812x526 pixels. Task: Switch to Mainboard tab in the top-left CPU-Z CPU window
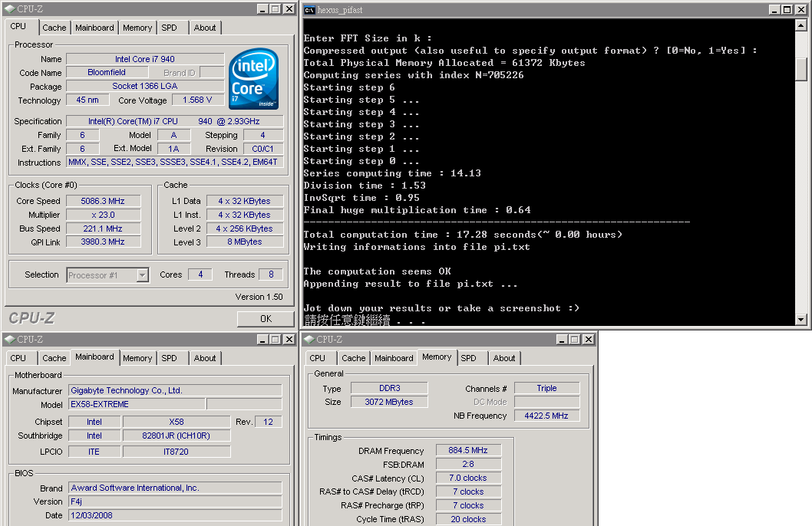94,28
